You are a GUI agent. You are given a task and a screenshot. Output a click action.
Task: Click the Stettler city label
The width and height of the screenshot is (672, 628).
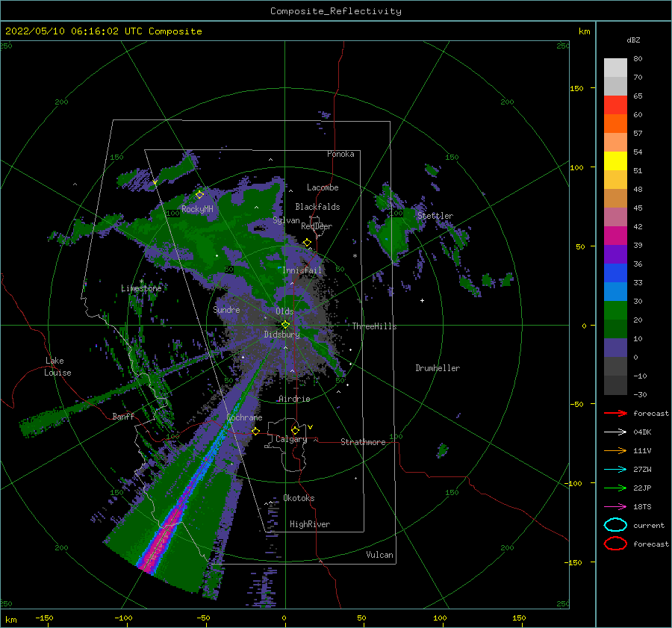click(435, 216)
